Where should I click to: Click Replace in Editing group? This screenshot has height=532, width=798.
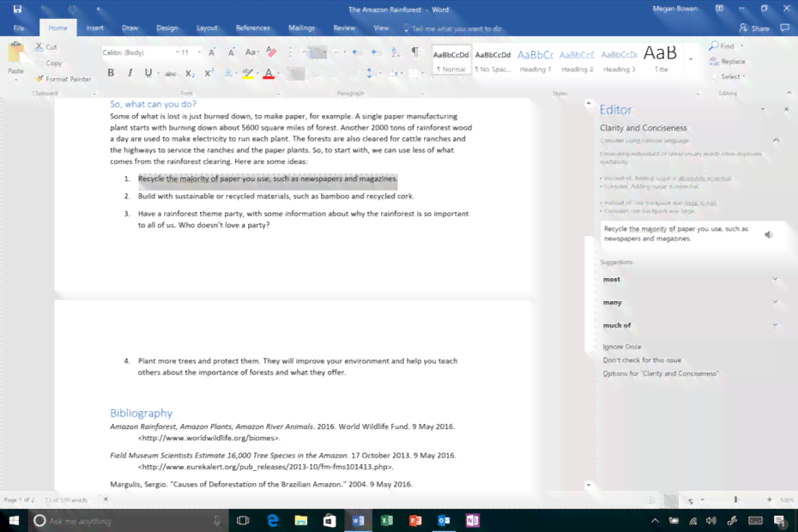(x=727, y=61)
